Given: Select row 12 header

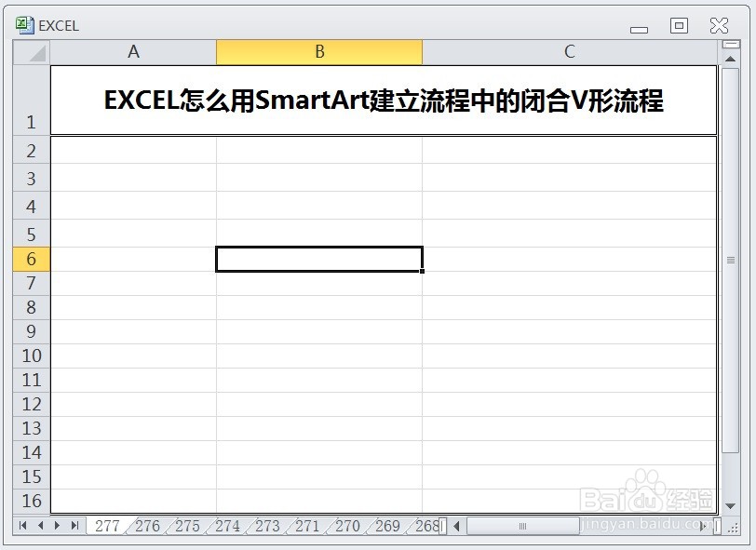Looking at the screenshot, I should pos(32,405).
